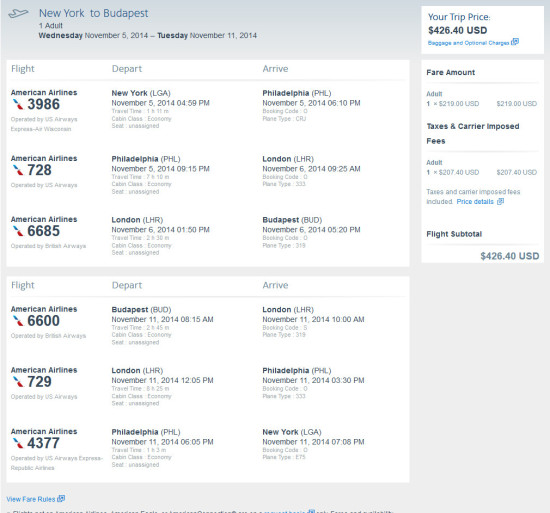Click the American Airlines logo for flight 728
Image resolution: width=550 pixels, height=513 pixels.
click(x=18, y=170)
